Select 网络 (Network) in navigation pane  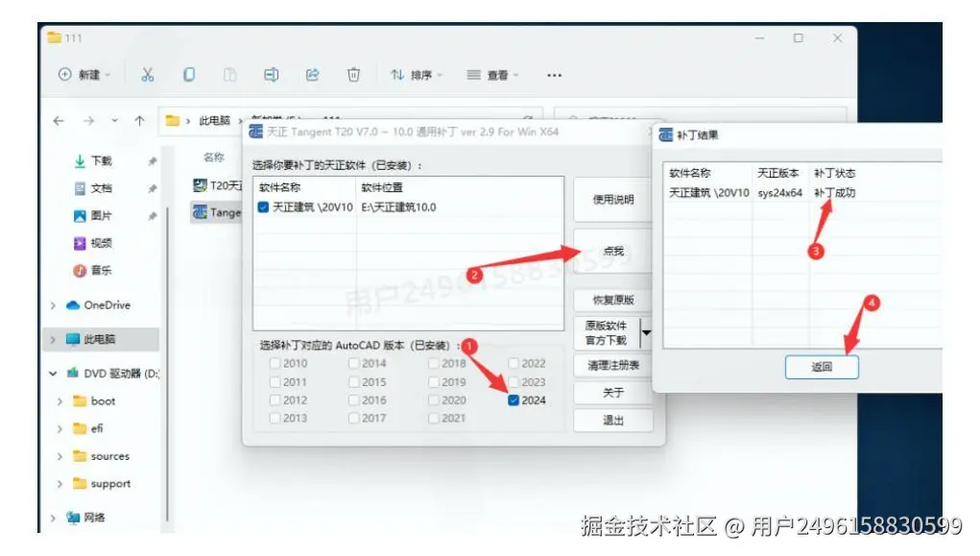pyautogui.click(x=94, y=518)
